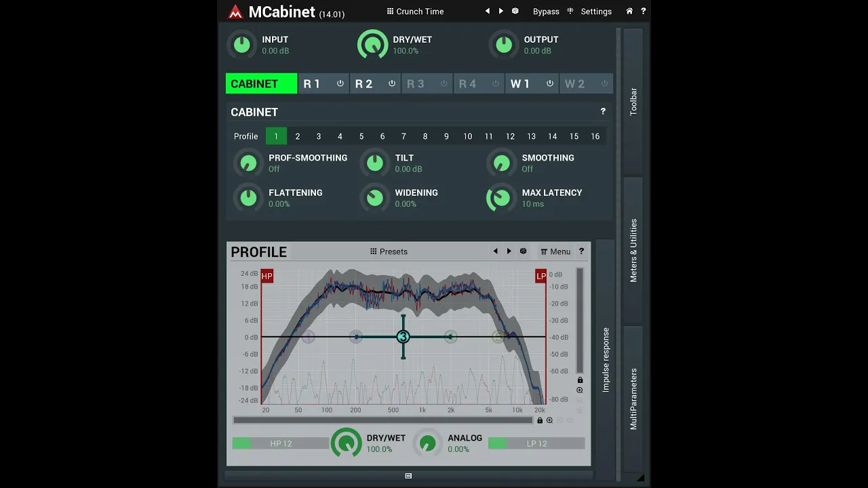Select cabinet profile 8
This screenshot has width=868, height=488.
(425, 136)
